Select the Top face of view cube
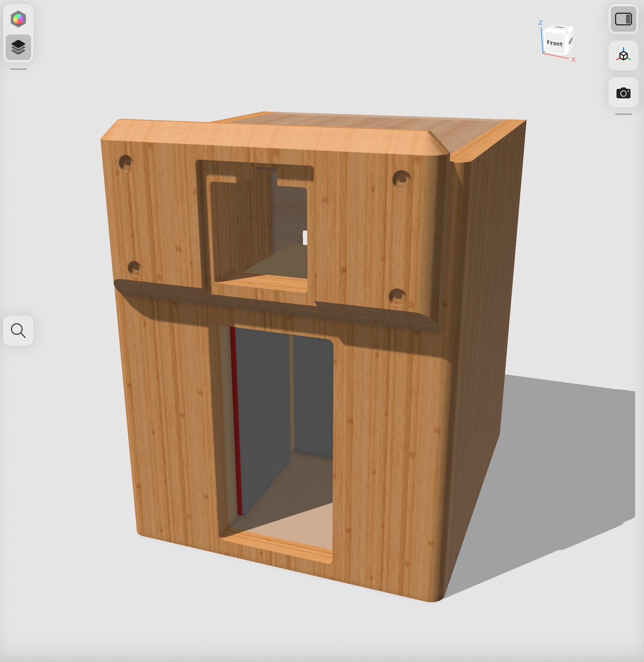 pos(559,27)
